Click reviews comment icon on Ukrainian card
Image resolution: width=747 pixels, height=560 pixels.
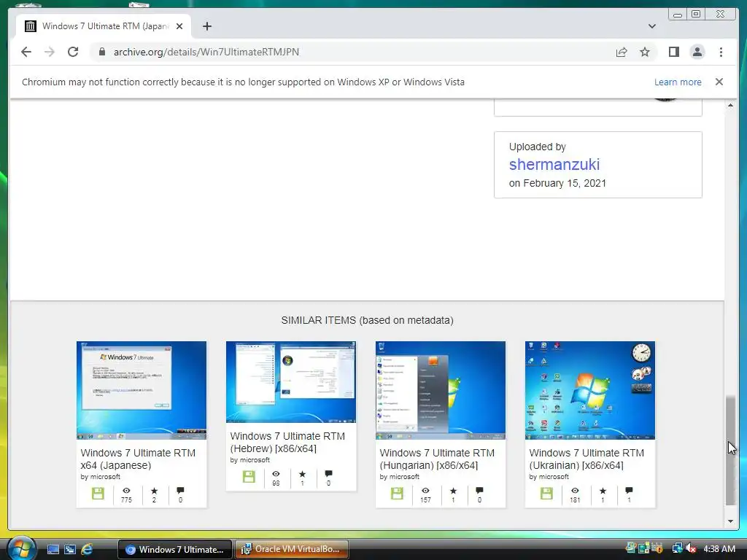coord(629,491)
